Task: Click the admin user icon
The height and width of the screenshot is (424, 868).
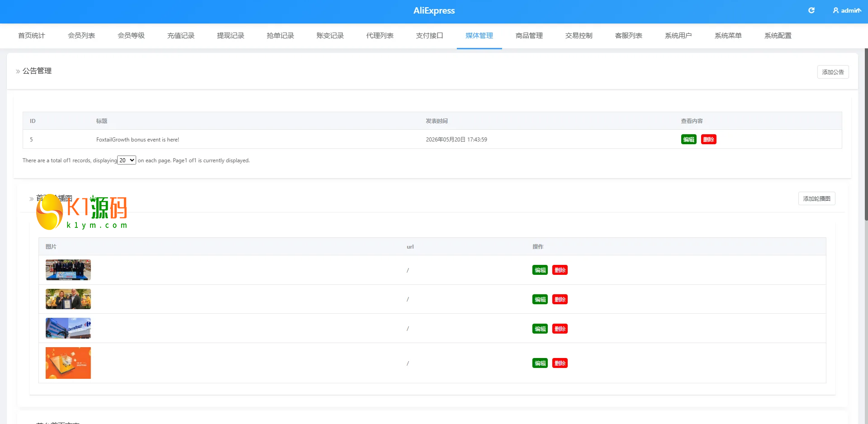Action: click(836, 10)
